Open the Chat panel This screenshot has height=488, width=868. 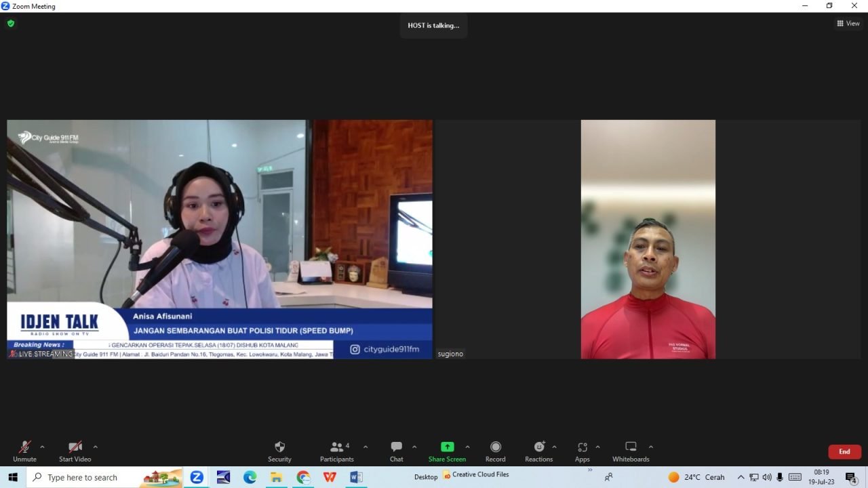tap(396, 451)
